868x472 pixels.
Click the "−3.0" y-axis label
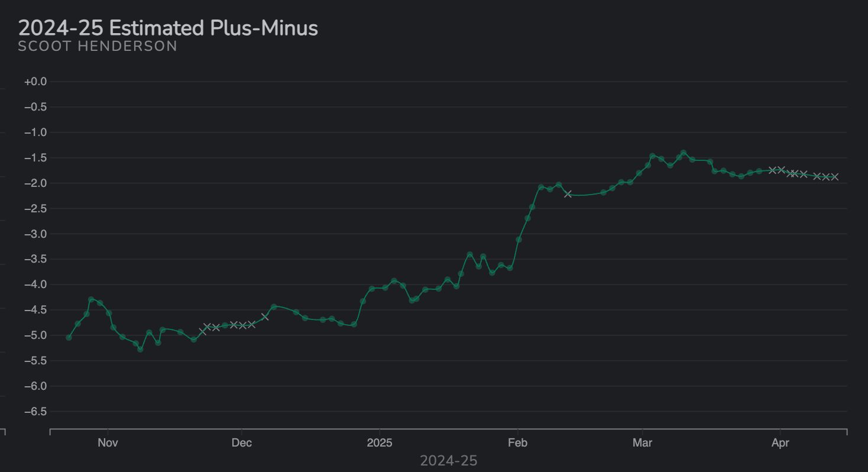(x=35, y=234)
